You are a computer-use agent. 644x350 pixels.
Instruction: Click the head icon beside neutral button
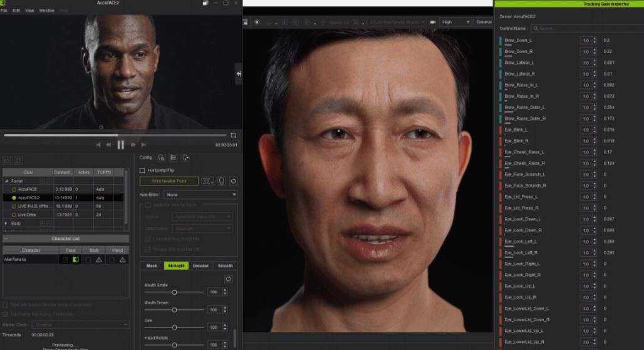click(221, 181)
